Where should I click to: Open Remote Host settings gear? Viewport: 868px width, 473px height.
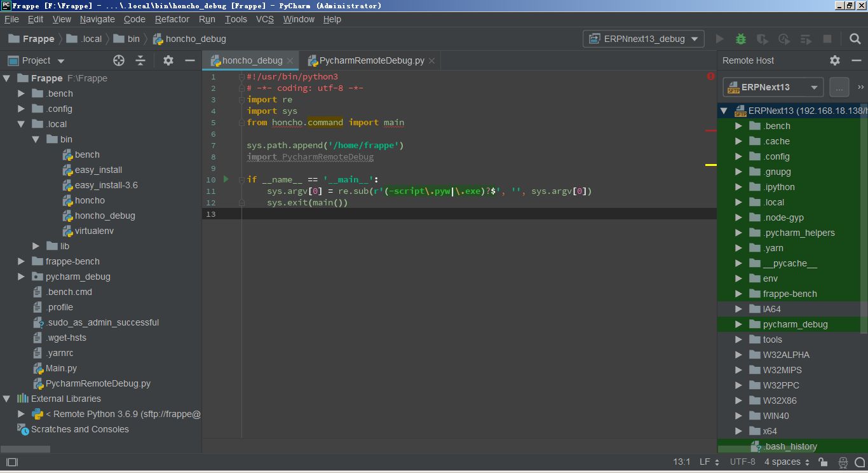pos(835,60)
